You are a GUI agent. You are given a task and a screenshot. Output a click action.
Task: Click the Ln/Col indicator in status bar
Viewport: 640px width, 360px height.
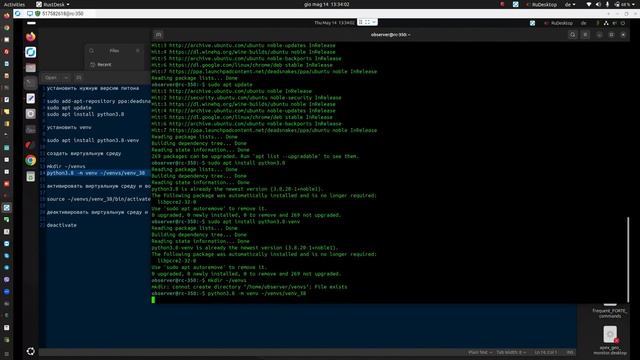(x=545, y=352)
